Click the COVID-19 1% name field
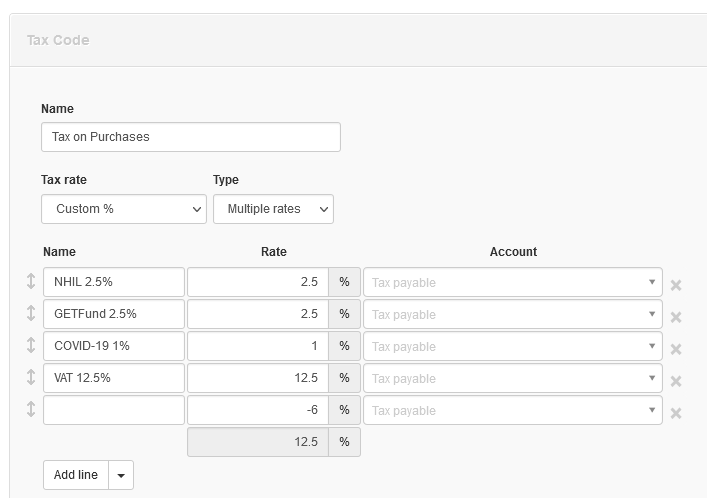The height and width of the screenshot is (498, 707). coord(114,346)
